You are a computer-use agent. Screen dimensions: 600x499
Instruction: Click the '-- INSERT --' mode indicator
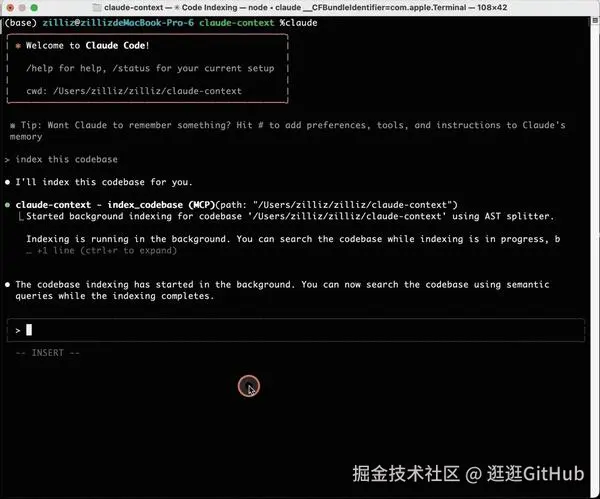[x=47, y=353]
